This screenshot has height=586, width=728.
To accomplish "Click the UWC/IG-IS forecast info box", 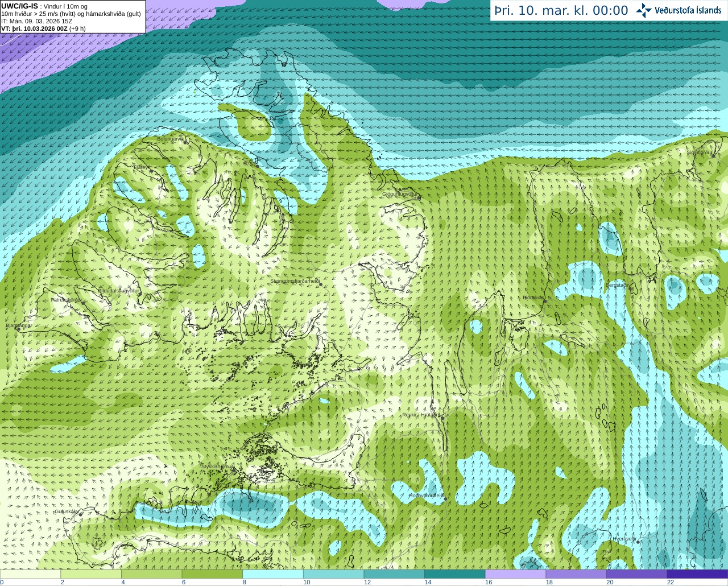I will [72, 16].
